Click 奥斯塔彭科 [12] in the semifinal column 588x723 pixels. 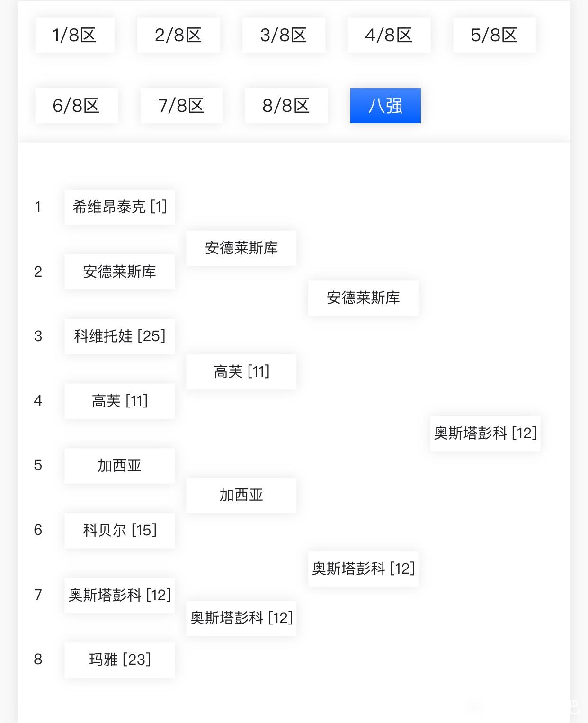tap(363, 569)
